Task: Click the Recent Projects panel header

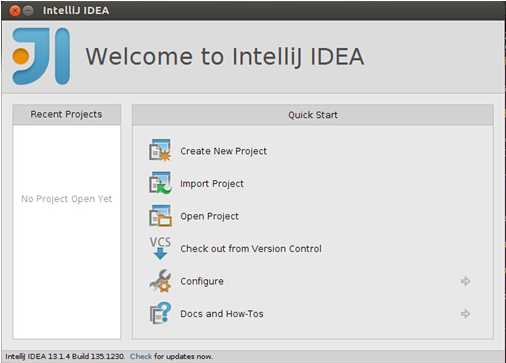Action: pyautogui.click(x=66, y=114)
